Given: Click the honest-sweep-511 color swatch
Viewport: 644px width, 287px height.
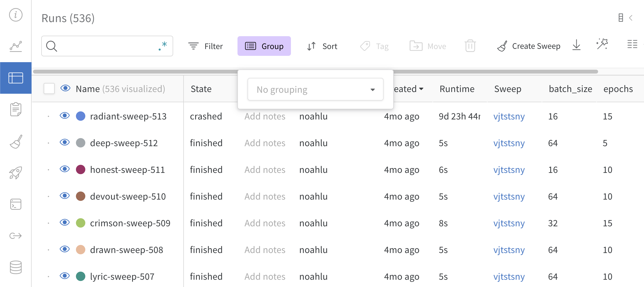Looking at the screenshot, I should click(81, 169).
